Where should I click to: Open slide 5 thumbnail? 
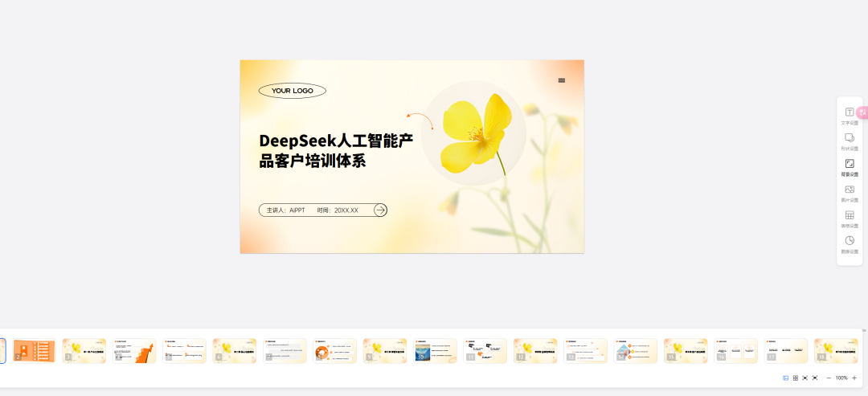point(184,351)
